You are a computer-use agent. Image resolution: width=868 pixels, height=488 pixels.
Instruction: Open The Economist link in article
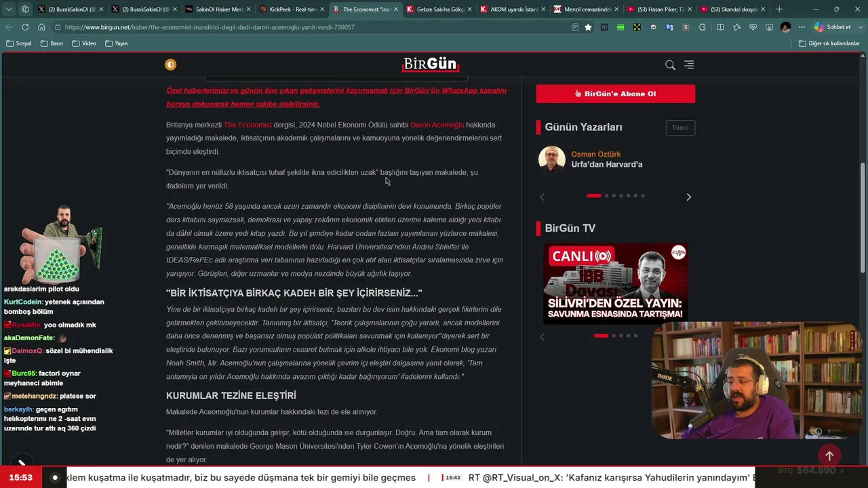pos(248,125)
